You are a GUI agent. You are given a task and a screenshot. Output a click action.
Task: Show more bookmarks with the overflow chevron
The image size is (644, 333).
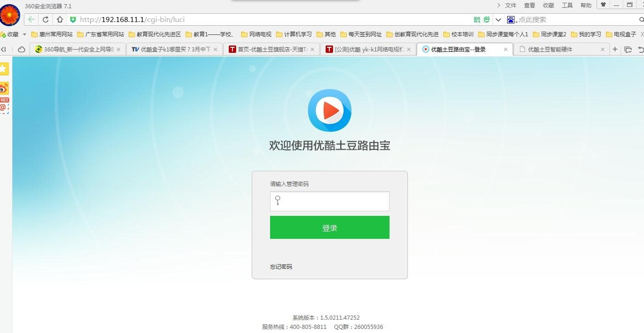pyautogui.click(x=642, y=34)
